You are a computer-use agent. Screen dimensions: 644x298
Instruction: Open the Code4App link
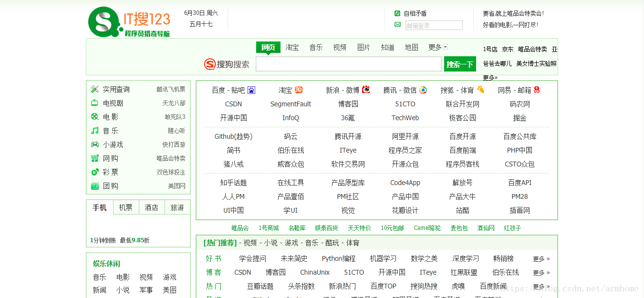click(x=405, y=183)
